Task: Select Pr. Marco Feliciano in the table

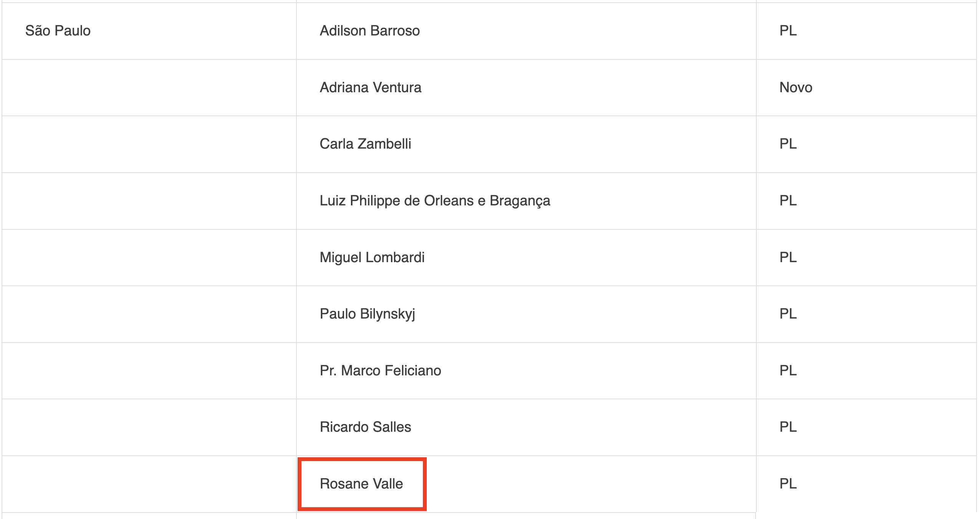Action: (380, 370)
